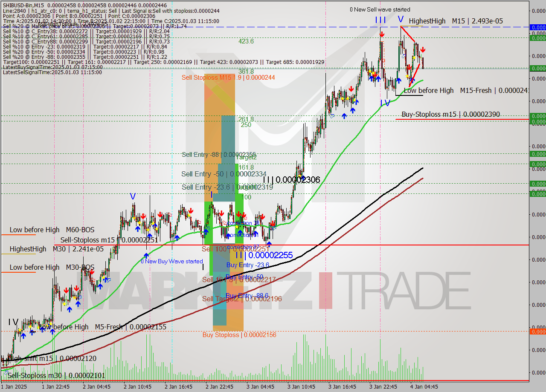Select '0 New Buy Wave started' label
The image size is (546, 392).
[172, 261]
